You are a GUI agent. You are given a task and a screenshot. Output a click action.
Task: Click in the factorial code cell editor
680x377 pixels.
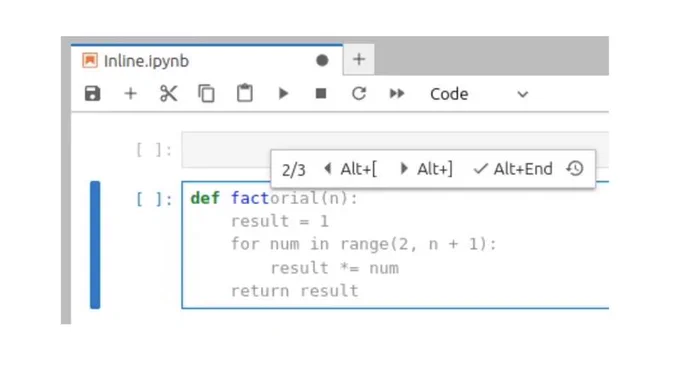click(395, 245)
